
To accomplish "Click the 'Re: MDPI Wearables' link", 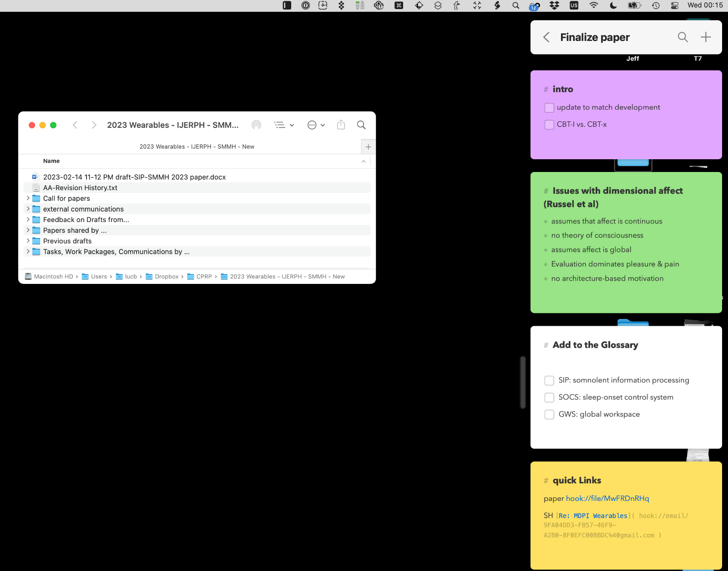I will pyautogui.click(x=593, y=516).
